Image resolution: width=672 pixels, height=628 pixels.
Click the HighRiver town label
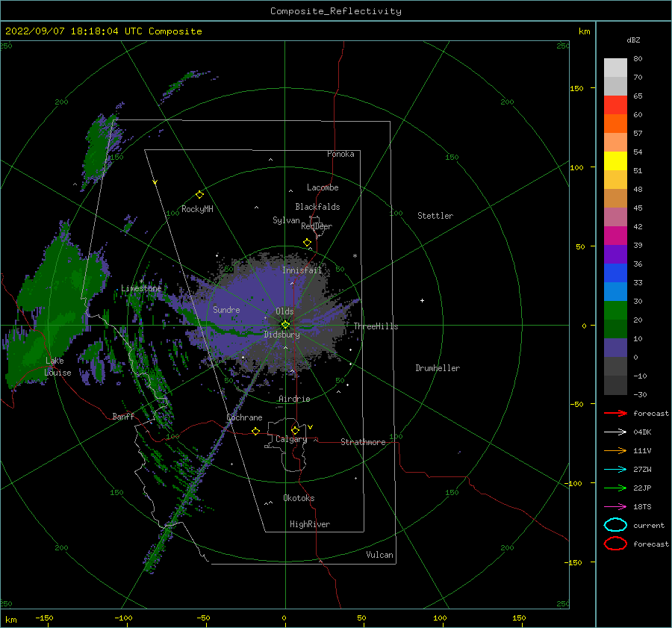pos(310,524)
